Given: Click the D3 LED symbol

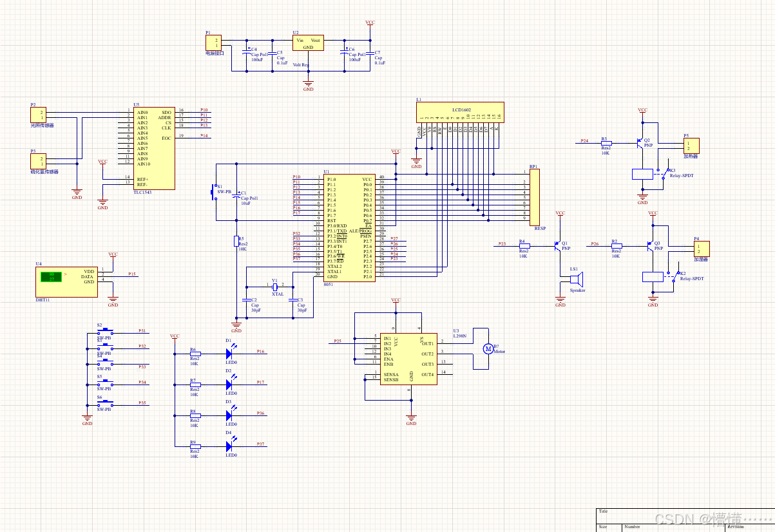Looking at the screenshot, I should pos(230,415).
